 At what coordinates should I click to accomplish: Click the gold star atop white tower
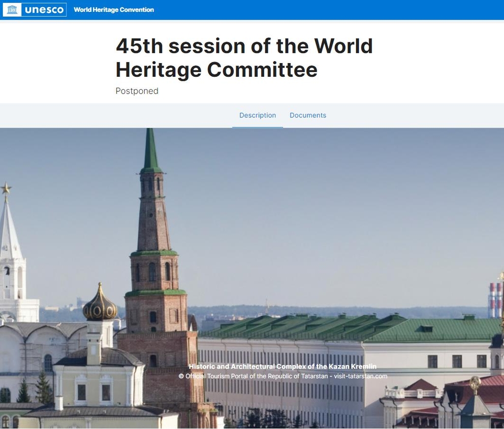(6, 188)
